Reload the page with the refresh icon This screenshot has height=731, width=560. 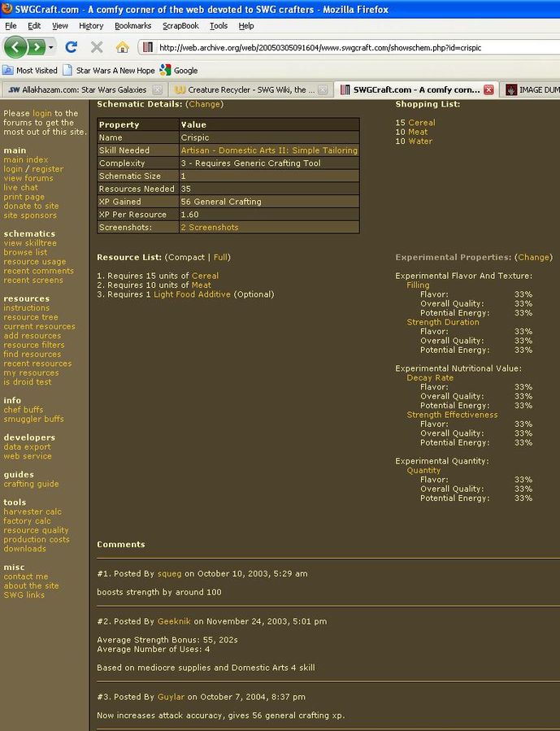(72, 47)
